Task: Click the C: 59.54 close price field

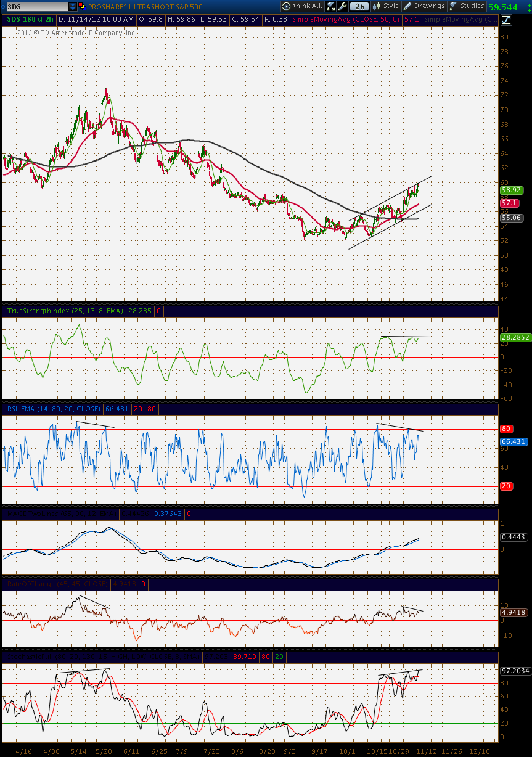Action: click(247, 20)
